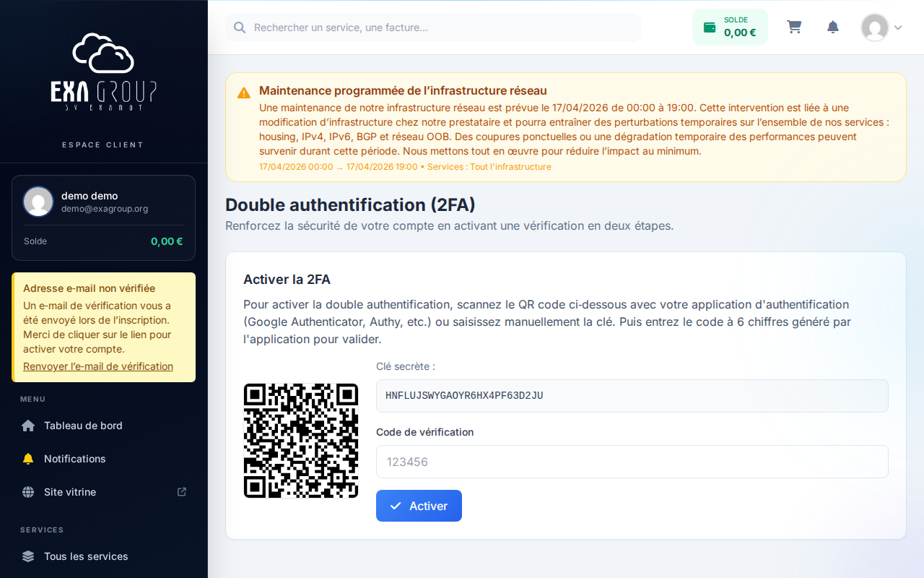Open Tableau de bord menu item
This screenshot has width=924, height=578.
coord(104,426)
